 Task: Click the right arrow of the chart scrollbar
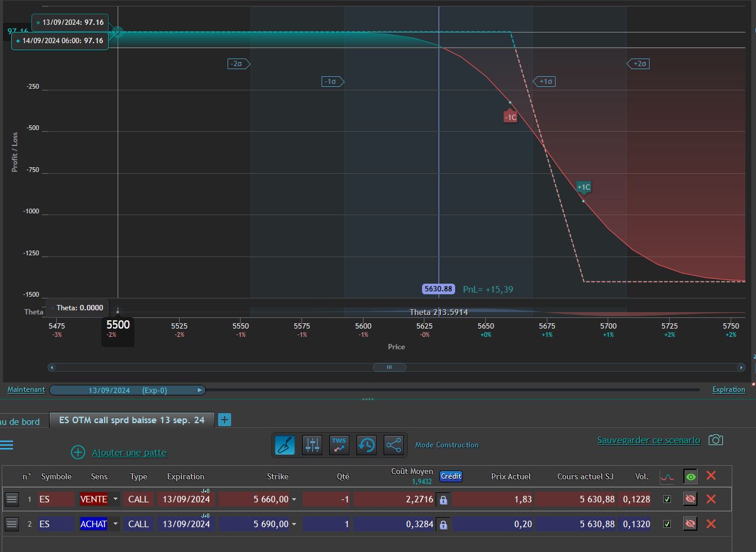[741, 367]
